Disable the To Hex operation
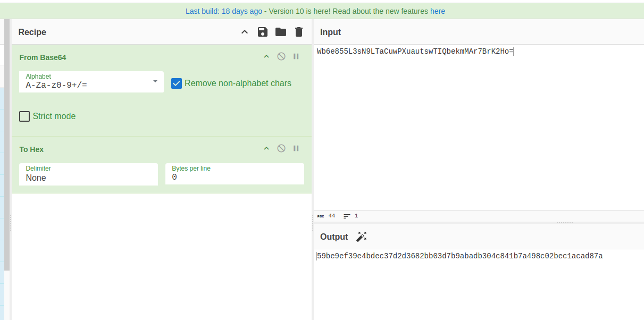 [281, 149]
